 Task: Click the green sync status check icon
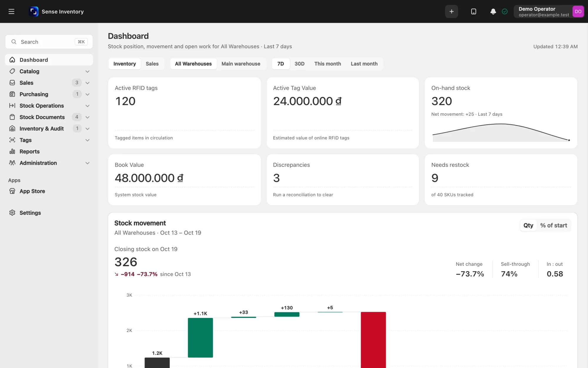click(505, 11)
